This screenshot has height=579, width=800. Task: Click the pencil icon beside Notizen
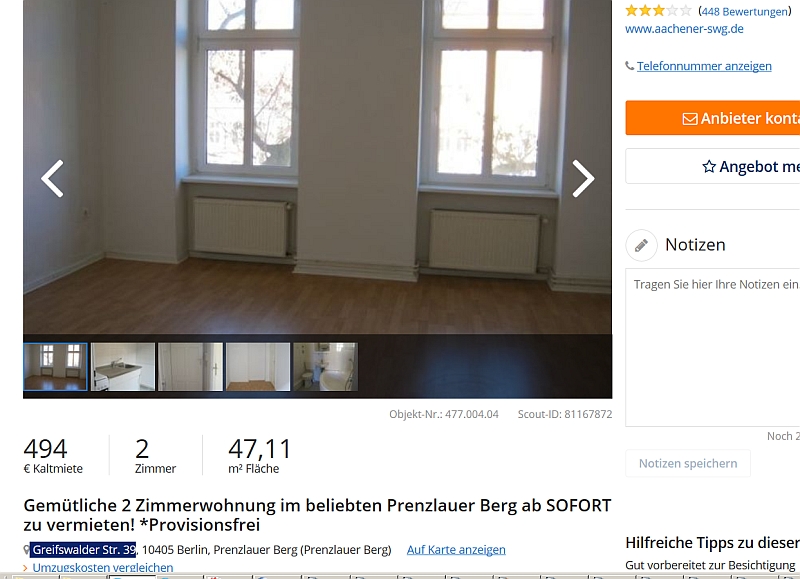click(x=641, y=245)
